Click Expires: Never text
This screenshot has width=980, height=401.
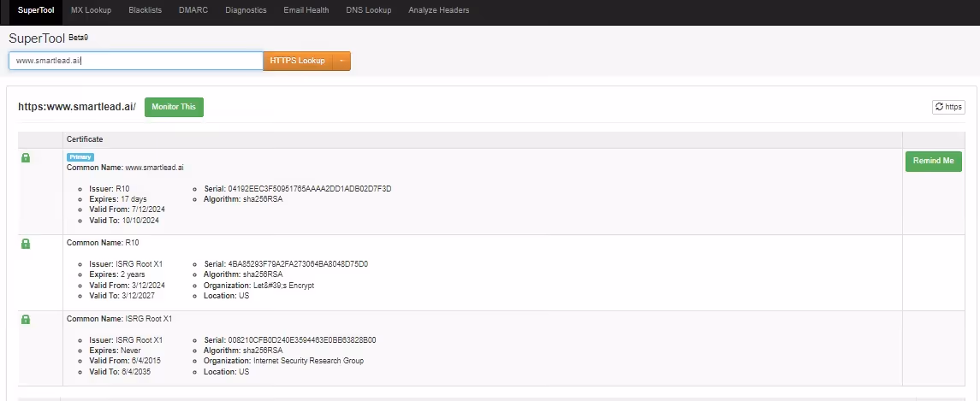tap(115, 351)
